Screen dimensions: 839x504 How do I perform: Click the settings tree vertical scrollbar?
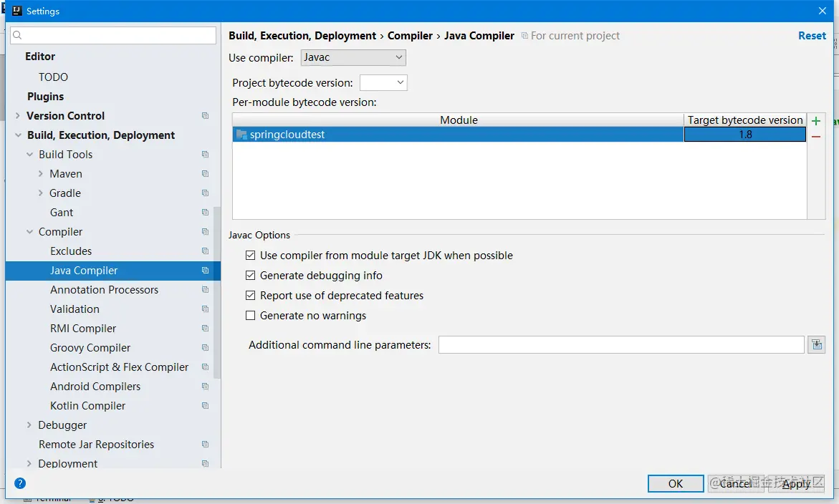[216, 292]
